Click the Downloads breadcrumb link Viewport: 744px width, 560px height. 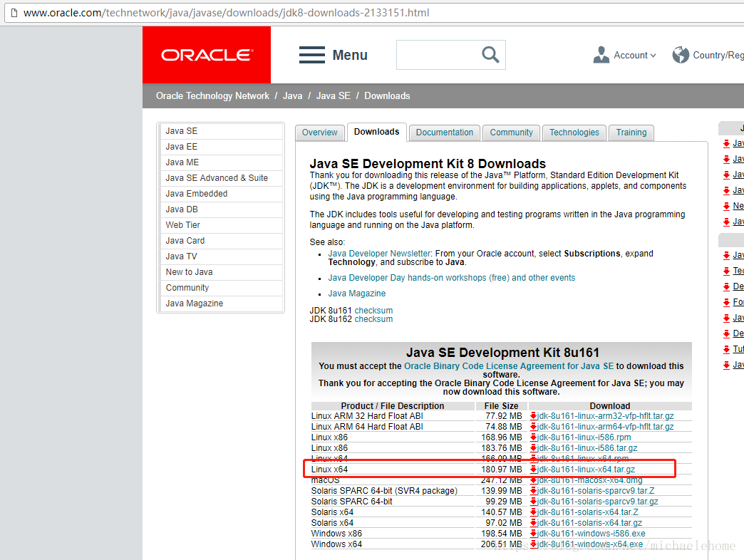(387, 95)
